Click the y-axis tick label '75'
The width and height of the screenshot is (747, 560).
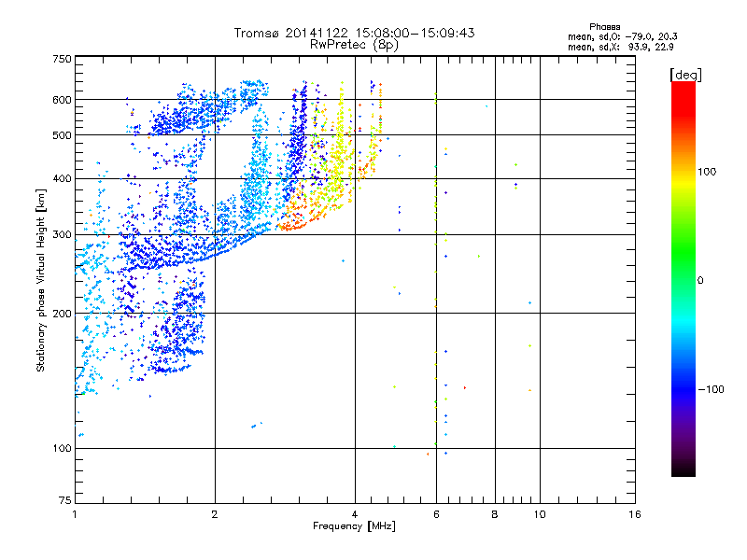pyautogui.click(x=65, y=500)
